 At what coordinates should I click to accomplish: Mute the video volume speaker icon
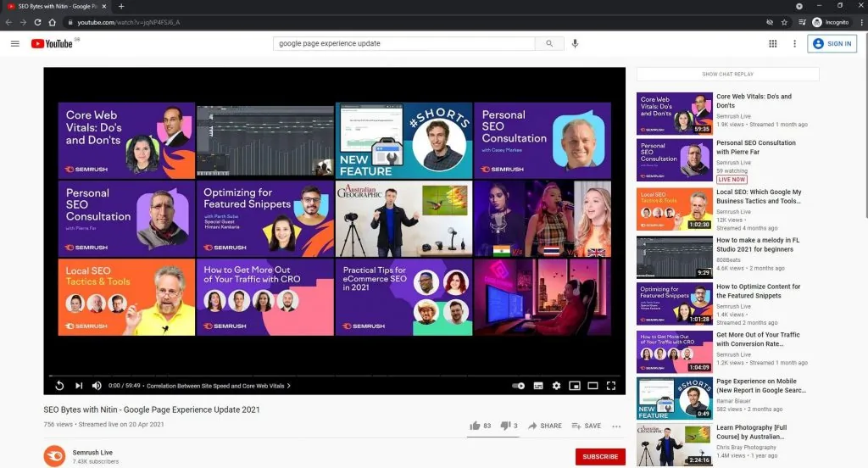(97, 386)
